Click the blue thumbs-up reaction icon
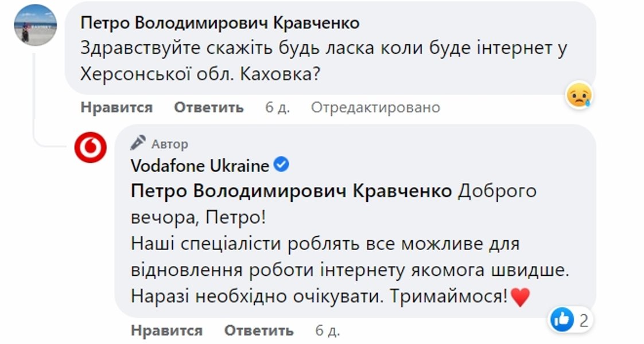Screen dimensions: 644x344 [x=561, y=320]
